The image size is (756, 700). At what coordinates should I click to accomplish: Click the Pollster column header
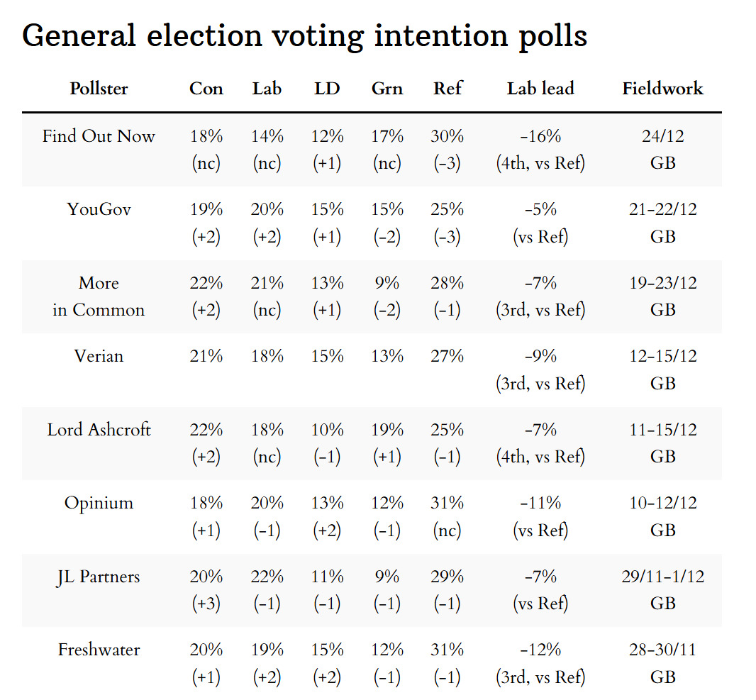(x=99, y=89)
